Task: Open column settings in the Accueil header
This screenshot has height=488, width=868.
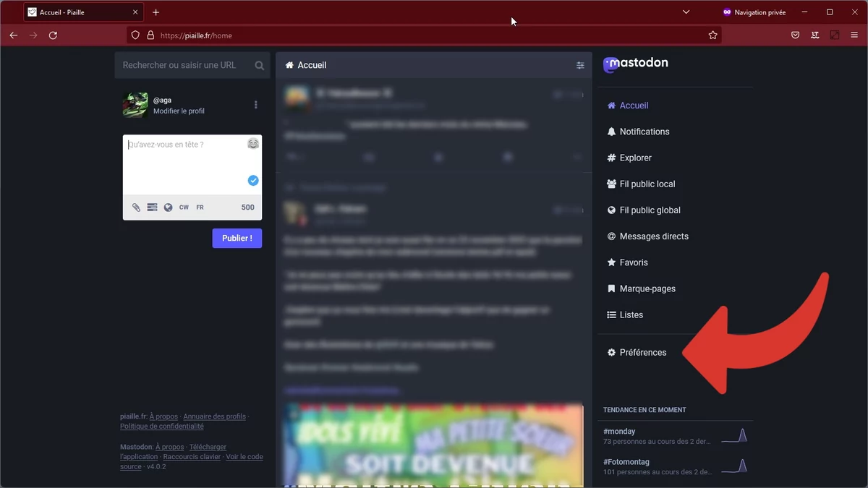Action: pyautogui.click(x=580, y=65)
